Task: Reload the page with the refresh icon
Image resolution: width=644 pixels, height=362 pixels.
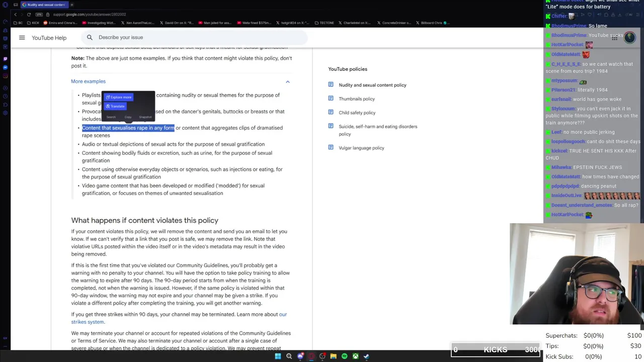Action: (x=29, y=15)
